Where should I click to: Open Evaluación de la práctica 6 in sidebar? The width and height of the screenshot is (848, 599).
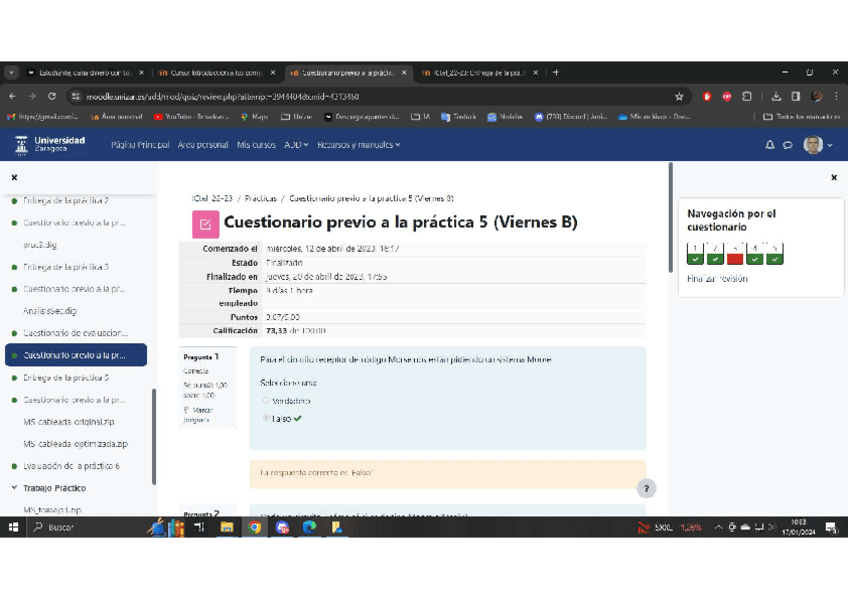[x=71, y=466]
